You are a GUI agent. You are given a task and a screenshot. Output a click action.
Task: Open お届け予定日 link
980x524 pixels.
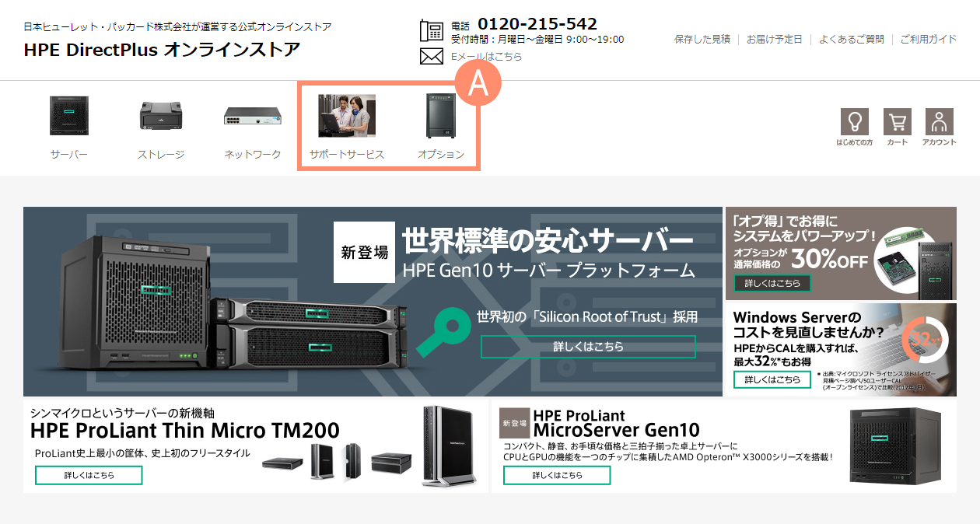click(775, 39)
